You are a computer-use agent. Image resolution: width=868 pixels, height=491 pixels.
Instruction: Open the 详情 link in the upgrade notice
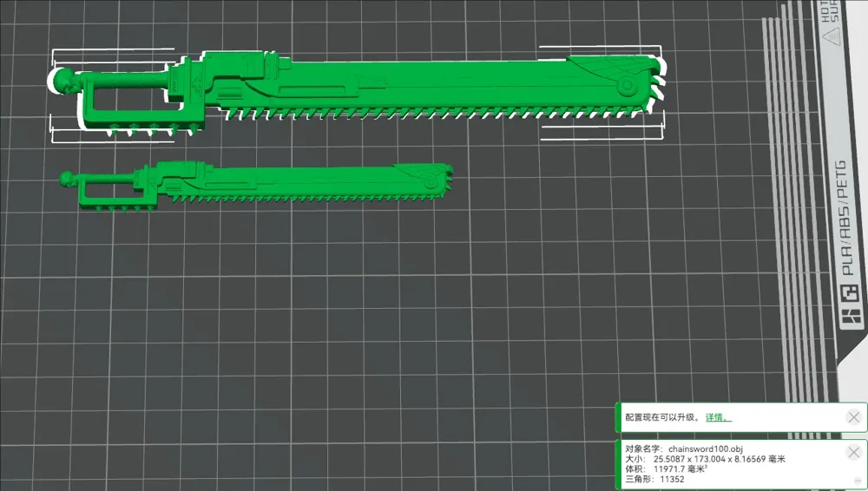[x=718, y=417]
